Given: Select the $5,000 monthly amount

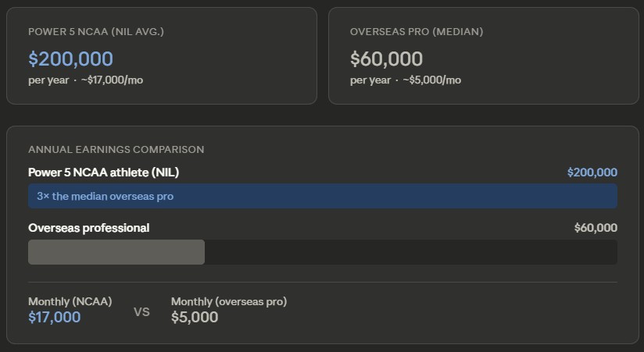Looking at the screenshot, I should pos(195,317).
